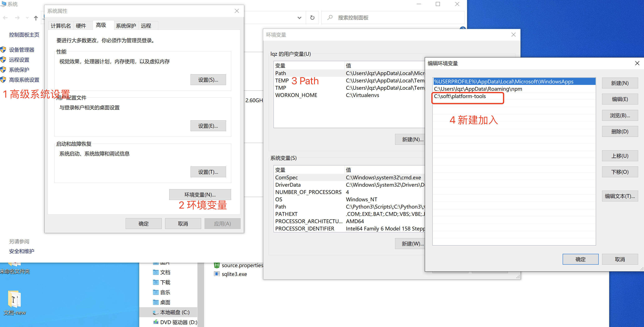The height and width of the screenshot is (327, 644).
Task: Expand the address bar history dropdown
Action: coord(299,18)
